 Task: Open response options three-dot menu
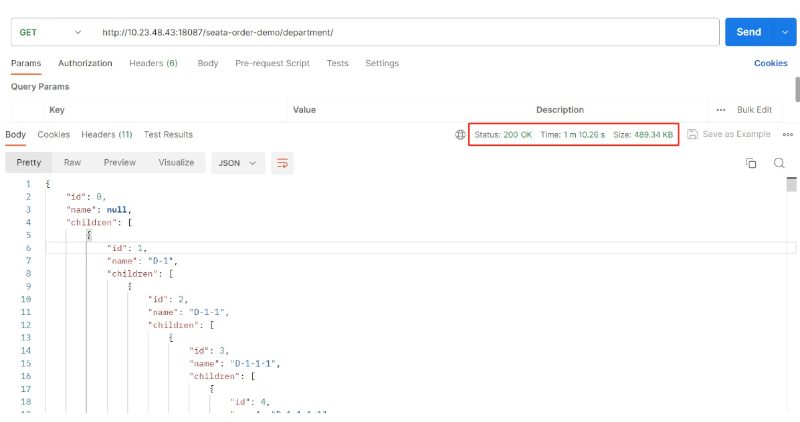pyautogui.click(x=788, y=135)
